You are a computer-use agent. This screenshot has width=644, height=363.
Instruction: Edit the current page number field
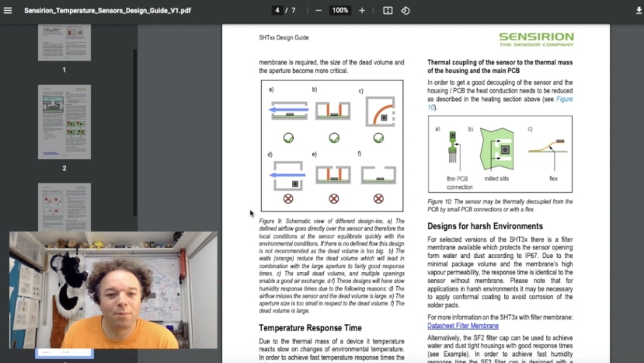(277, 10)
